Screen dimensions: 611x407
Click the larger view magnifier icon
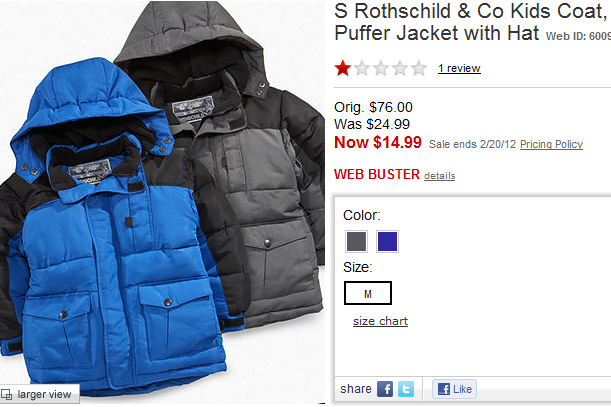pos(7,395)
